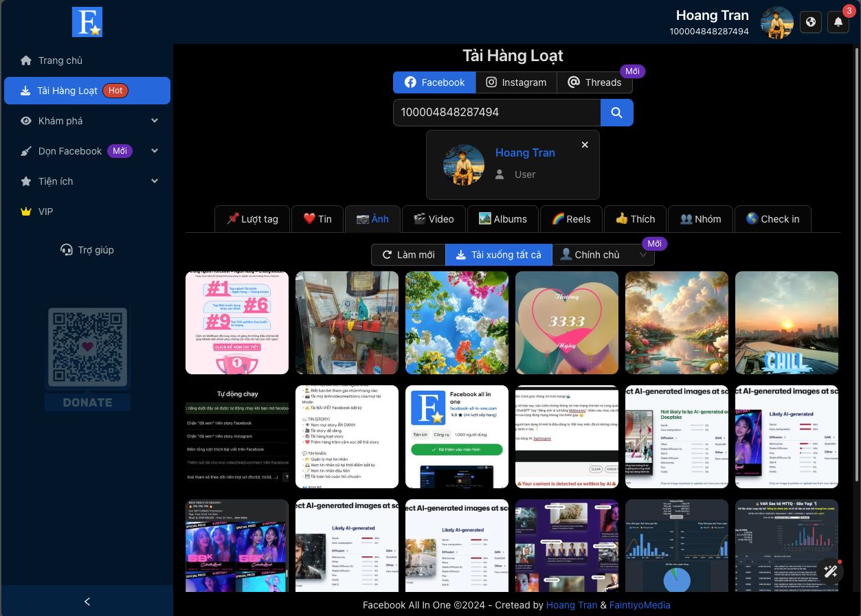
Task: Switch to the Instagram platform tab
Action: (516, 82)
